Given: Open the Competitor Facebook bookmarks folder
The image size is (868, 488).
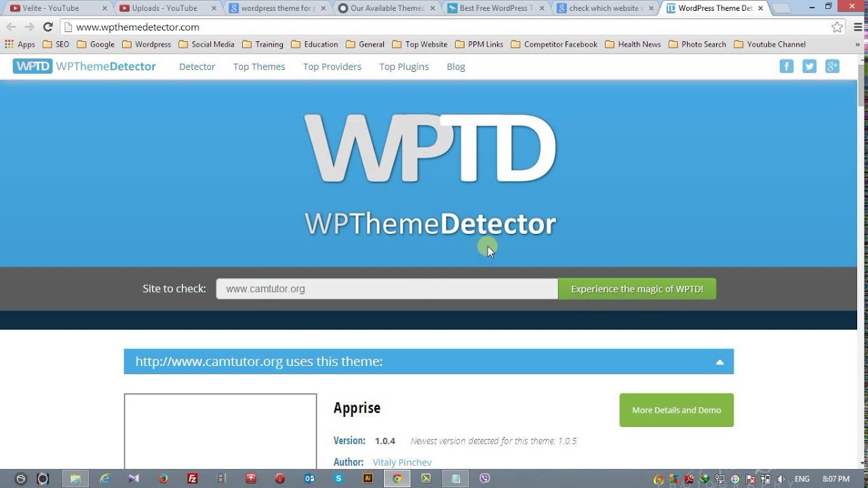Looking at the screenshot, I should click(x=554, y=44).
